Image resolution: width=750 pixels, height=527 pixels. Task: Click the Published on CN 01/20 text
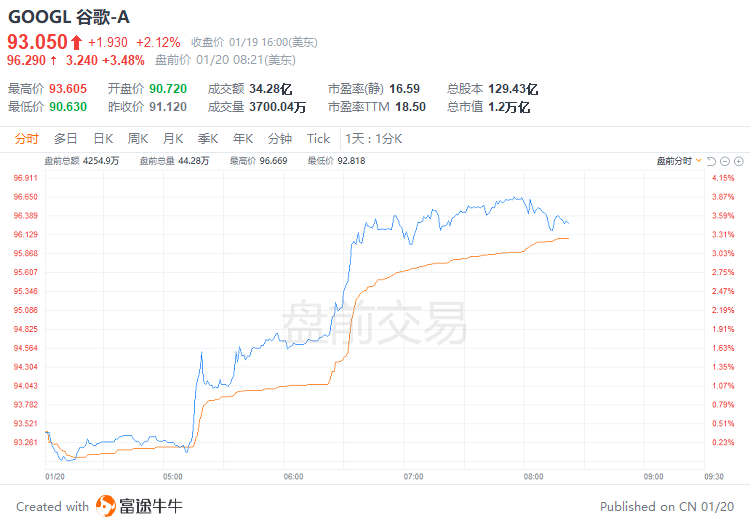667,506
